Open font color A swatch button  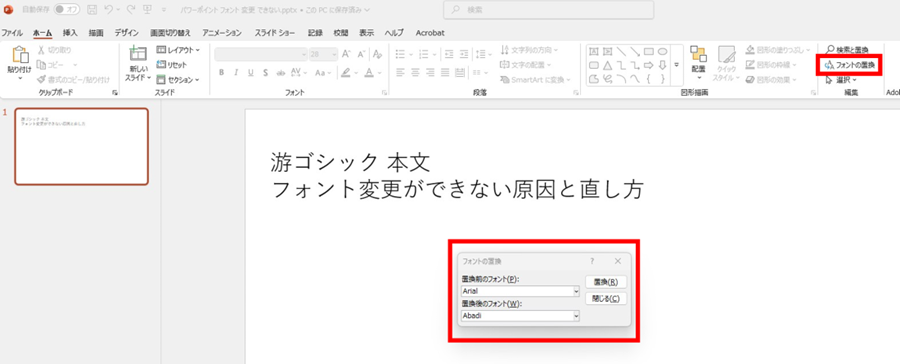tap(370, 73)
